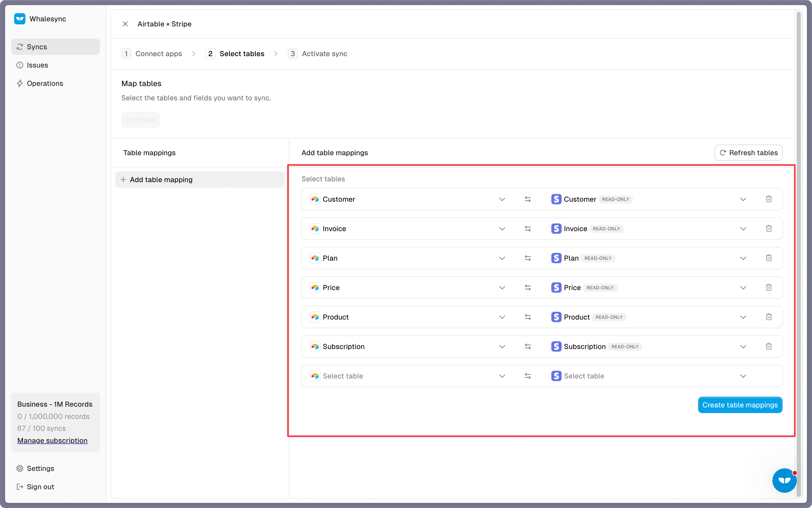Click the Stripe Customer READ-ONLY badge
This screenshot has height=508, width=812.
[x=615, y=199]
